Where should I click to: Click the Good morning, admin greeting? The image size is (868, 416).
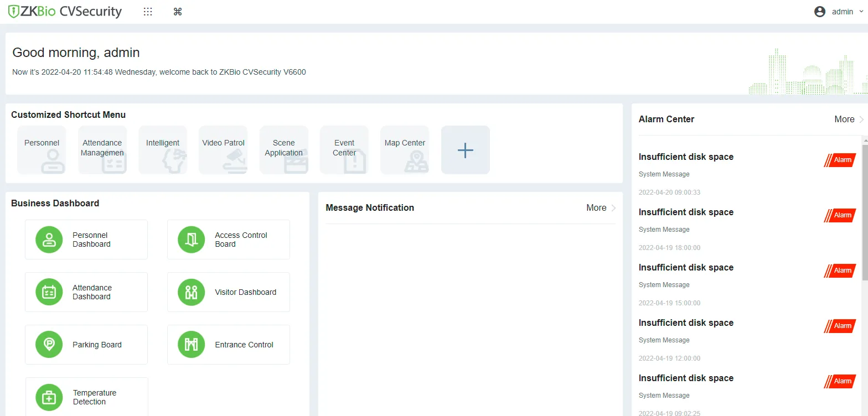pyautogui.click(x=76, y=53)
